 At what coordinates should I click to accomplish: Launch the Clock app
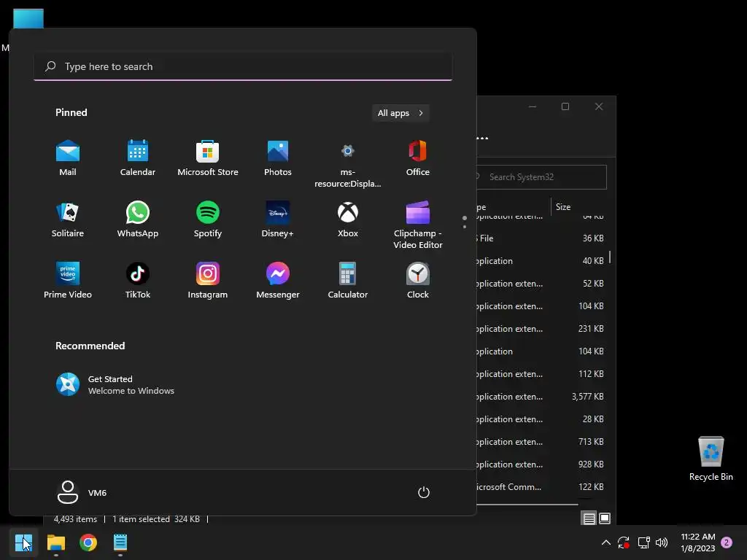418,281
